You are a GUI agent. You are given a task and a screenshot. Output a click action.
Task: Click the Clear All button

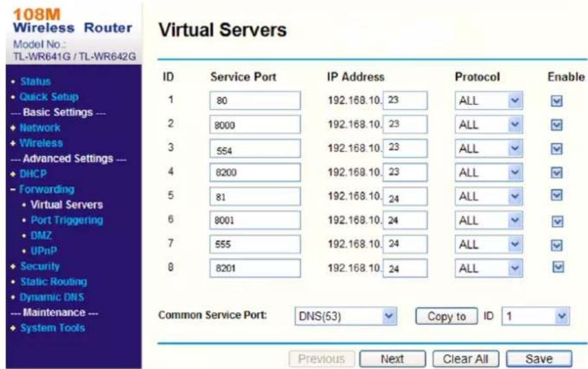[466, 359]
